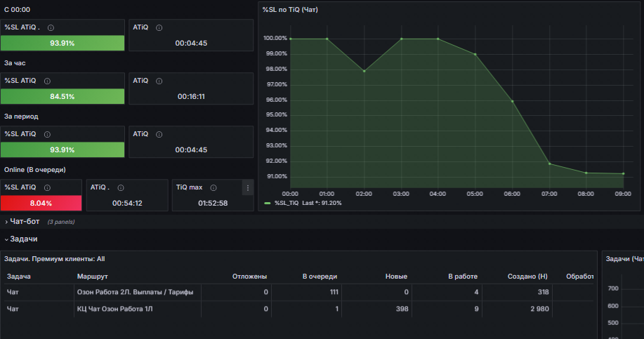Sort table by Создано (Н) column header
The height and width of the screenshot is (339, 644).
pyautogui.click(x=527, y=277)
